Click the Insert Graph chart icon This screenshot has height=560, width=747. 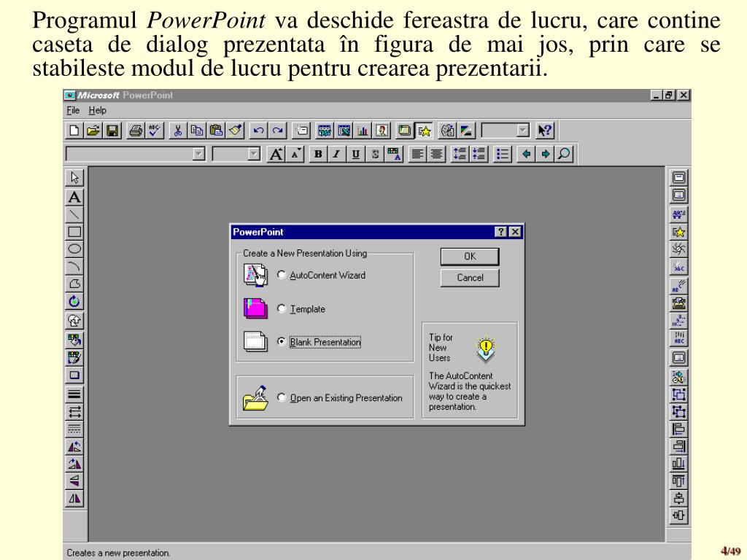pos(363,131)
